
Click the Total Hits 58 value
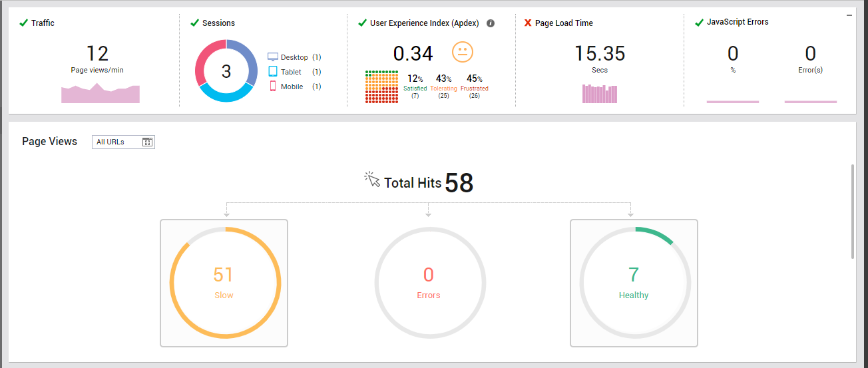pos(459,183)
